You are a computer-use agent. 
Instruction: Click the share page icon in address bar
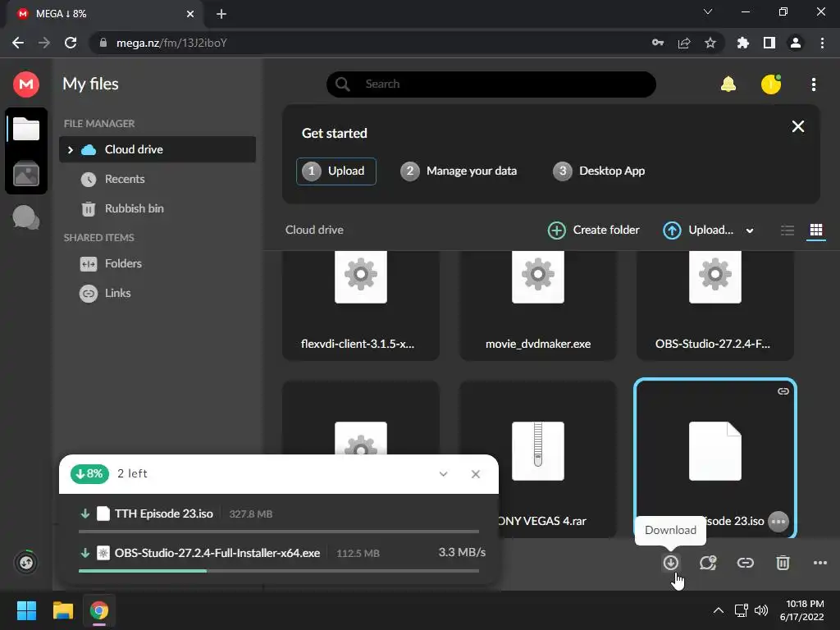point(684,43)
